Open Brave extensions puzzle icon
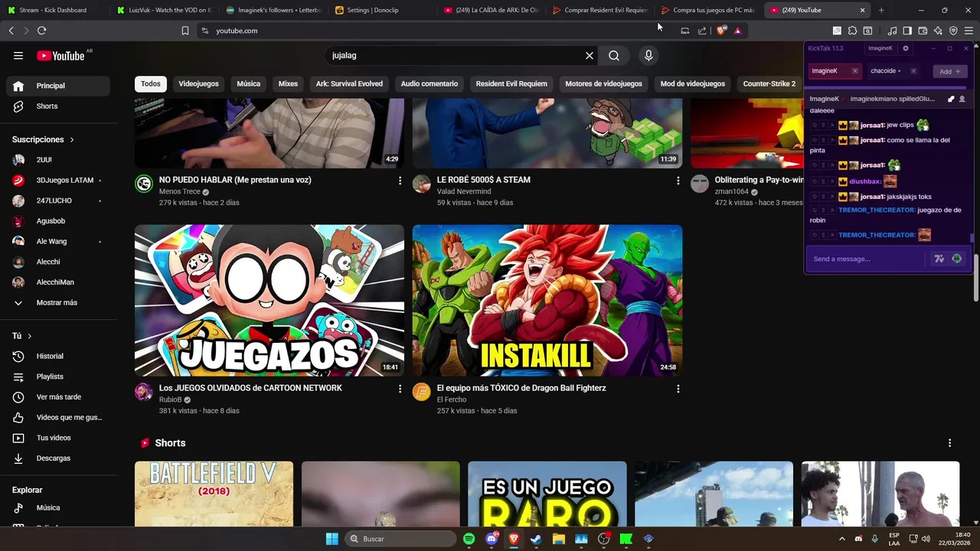The image size is (980, 551). point(852,31)
